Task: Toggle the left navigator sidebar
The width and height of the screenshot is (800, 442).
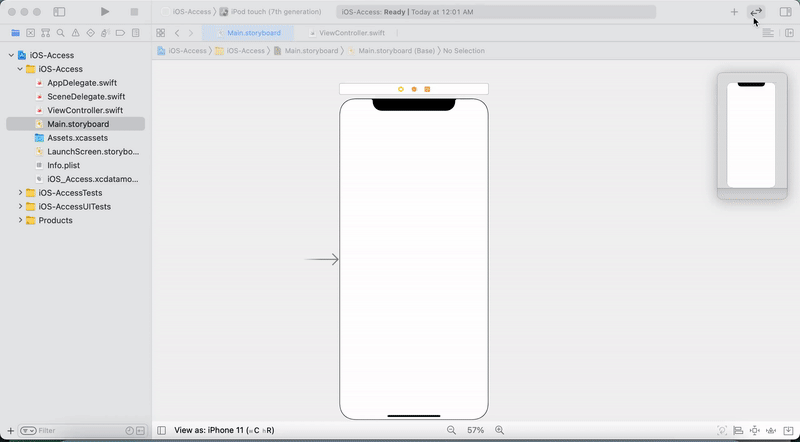Action: tap(59, 12)
